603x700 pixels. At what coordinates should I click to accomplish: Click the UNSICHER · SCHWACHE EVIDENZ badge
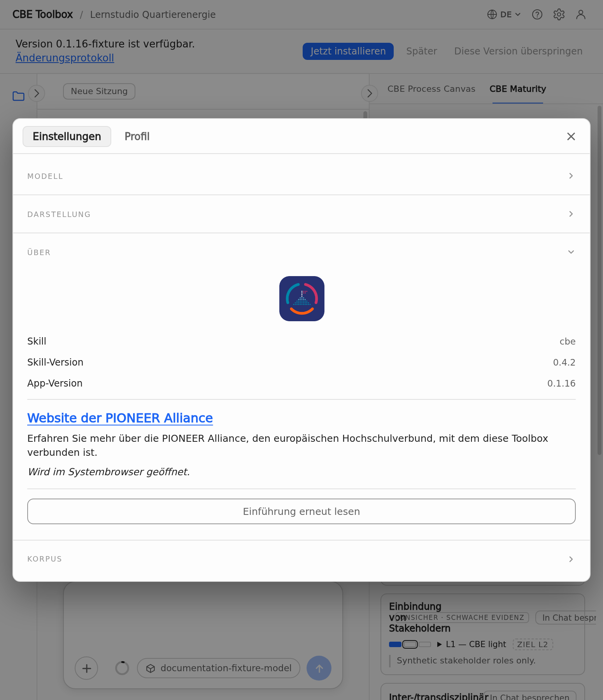[462, 618]
